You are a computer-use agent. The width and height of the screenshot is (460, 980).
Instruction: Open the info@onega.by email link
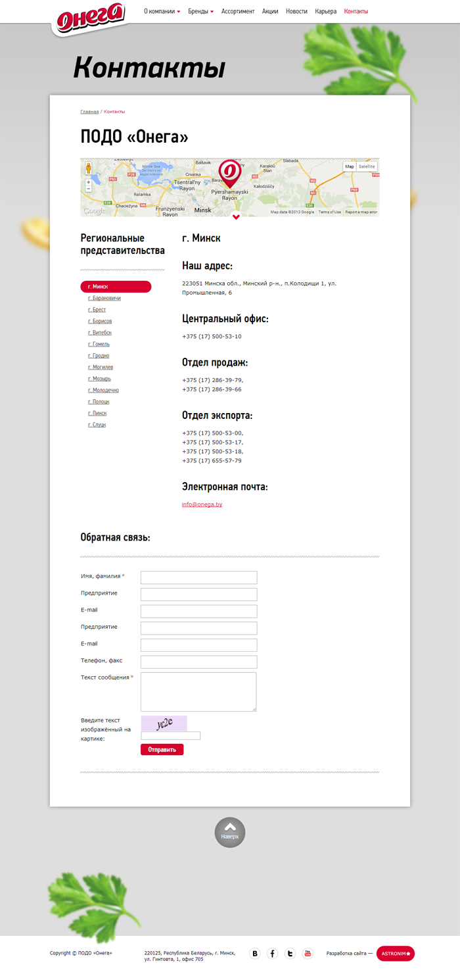click(x=202, y=504)
